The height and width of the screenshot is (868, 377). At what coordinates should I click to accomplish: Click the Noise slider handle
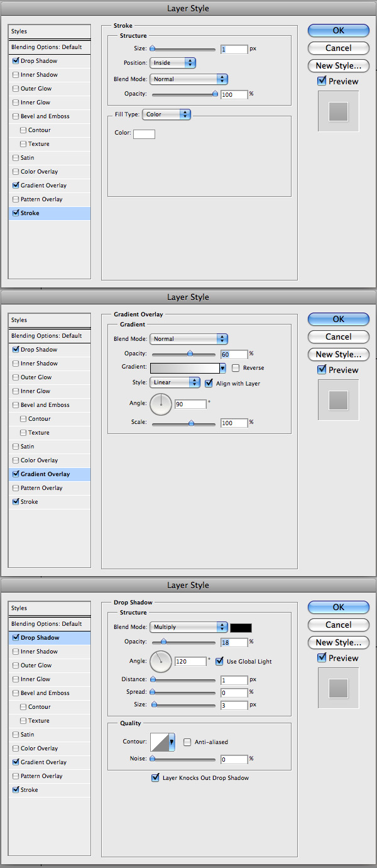(x=152, y=759)
